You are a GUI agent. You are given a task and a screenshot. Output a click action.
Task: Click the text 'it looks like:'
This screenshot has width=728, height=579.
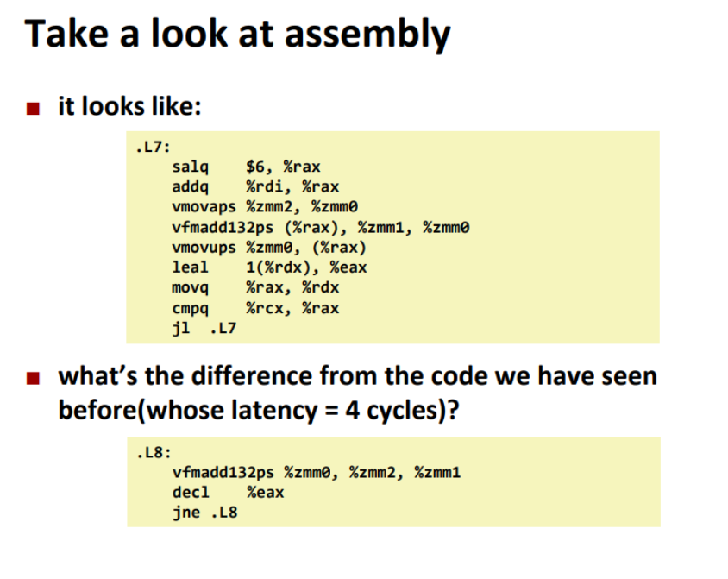click(129, 106)
